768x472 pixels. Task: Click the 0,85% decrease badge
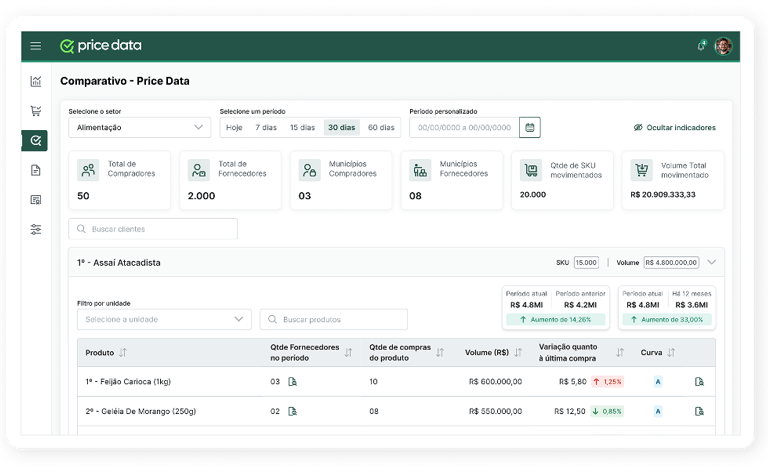[x=607, y=411]
